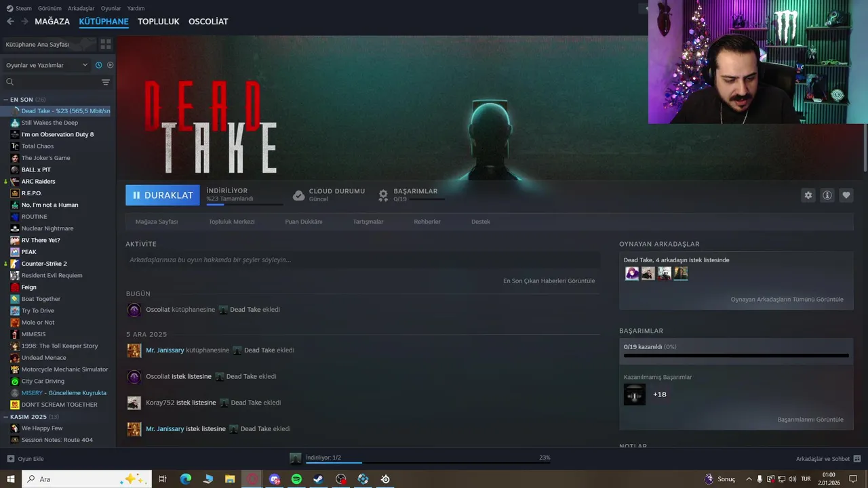The width and height of the screenshot is (868, 488).
Task: Click Oyun Ekle at bottom left
Action: pos(31,459)
